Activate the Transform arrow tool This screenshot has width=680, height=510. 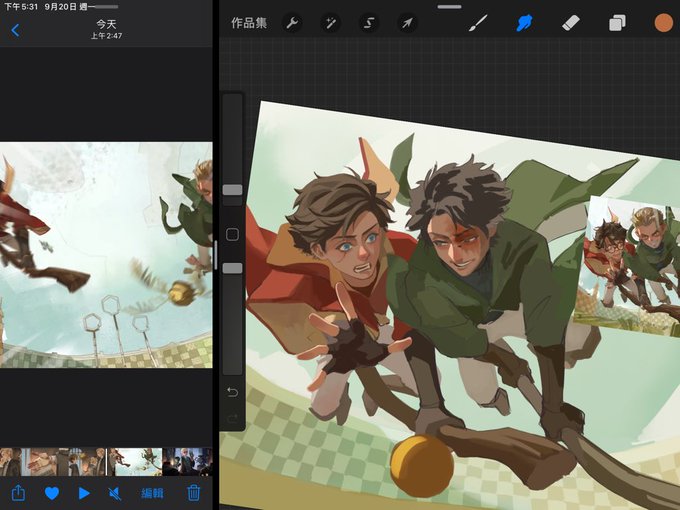[x=407, y=23]
